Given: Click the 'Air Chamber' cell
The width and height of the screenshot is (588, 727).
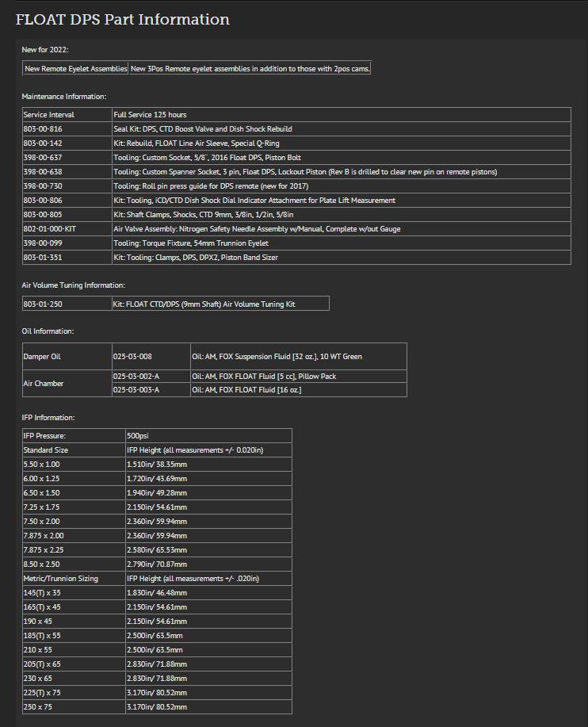Looking at the screenshot, I should [67, 384].
